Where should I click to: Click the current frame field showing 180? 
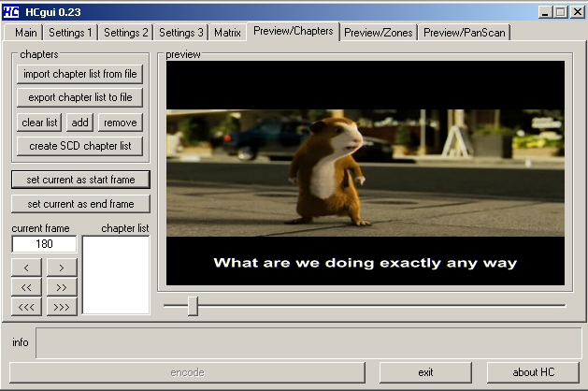point(44,244)
